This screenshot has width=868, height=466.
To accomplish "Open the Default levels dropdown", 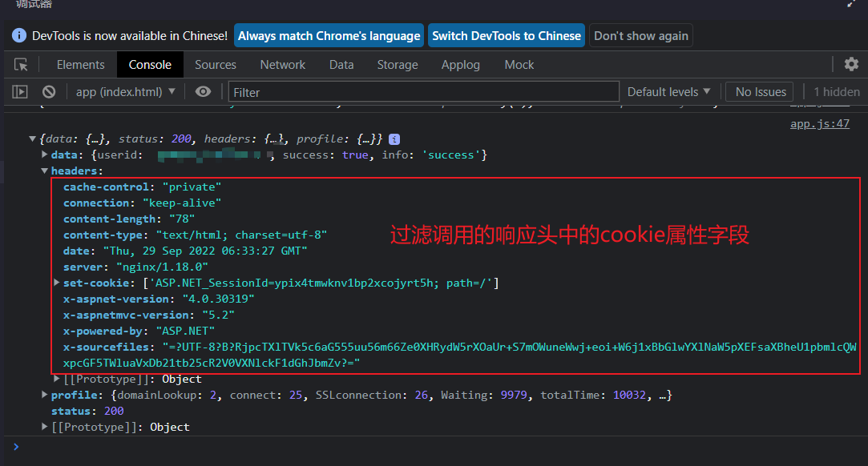I will click(x=668, y=92).
